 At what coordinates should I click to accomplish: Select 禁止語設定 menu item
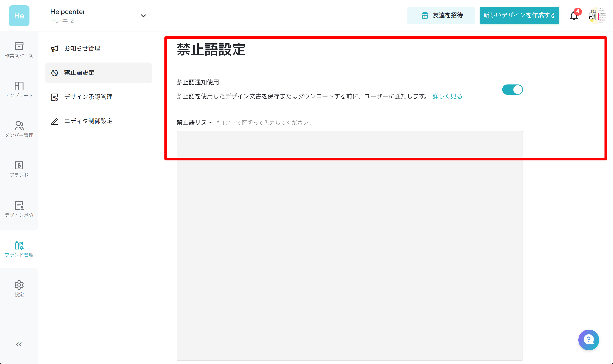click(99, 73)
